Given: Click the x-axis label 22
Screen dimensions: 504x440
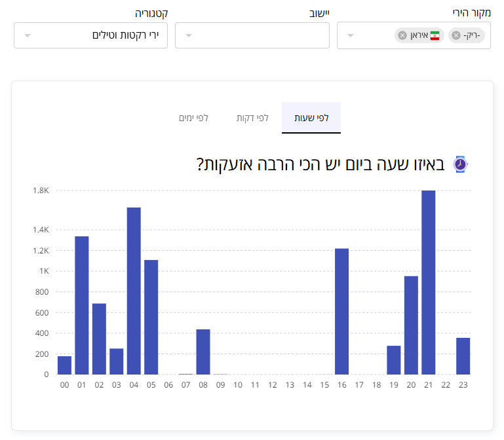Looking at the screenshot, I should (x=446, y=385).
